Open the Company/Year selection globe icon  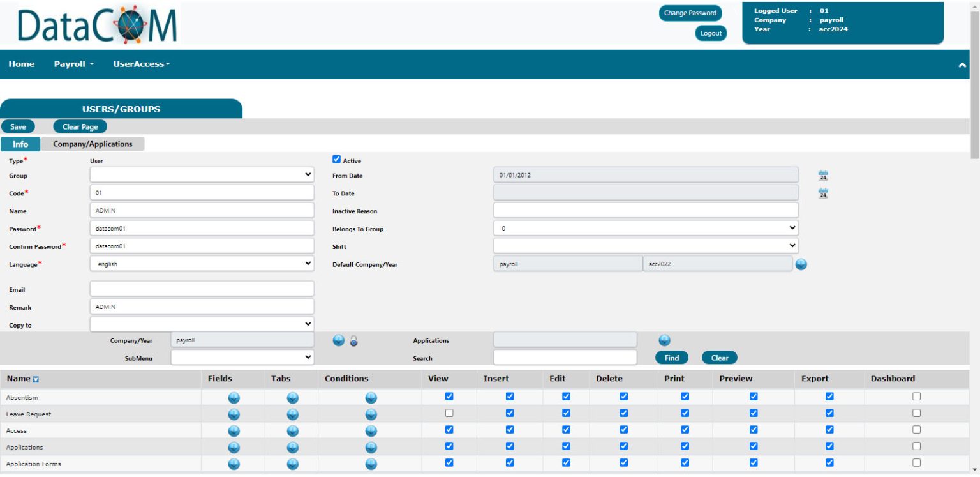click(x=338, y=340)
